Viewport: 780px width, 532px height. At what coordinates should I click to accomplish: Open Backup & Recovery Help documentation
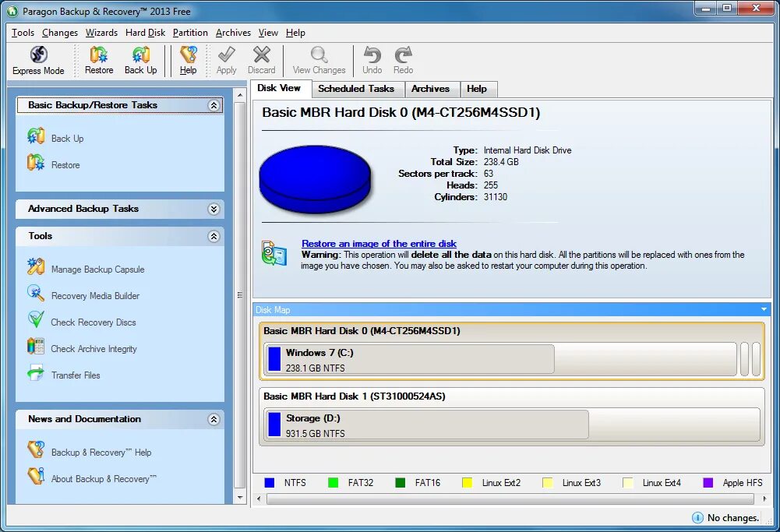(90, 452)
